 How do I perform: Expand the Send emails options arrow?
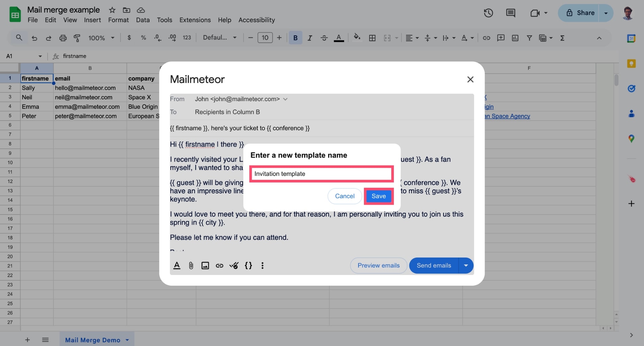(x=466, y=265)
